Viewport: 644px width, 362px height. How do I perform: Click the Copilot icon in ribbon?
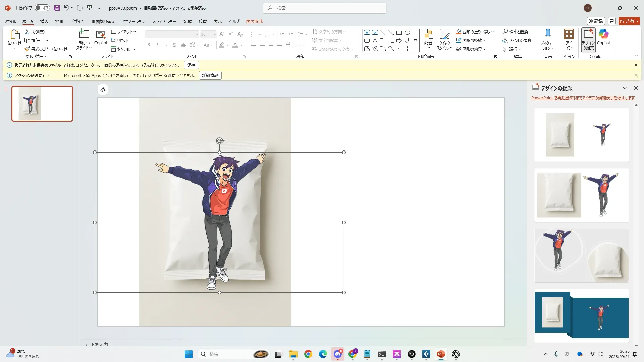603,34
